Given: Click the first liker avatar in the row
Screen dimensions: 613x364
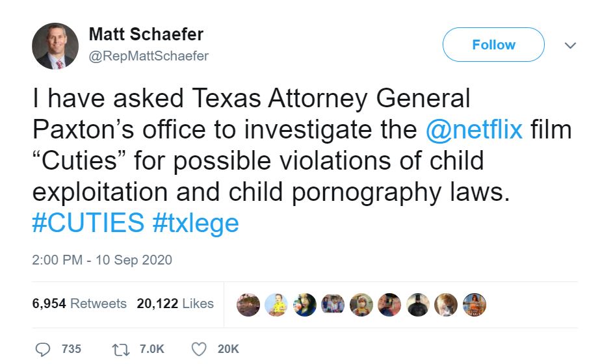Looking at the screenshot, I should (x=248, y=304).
